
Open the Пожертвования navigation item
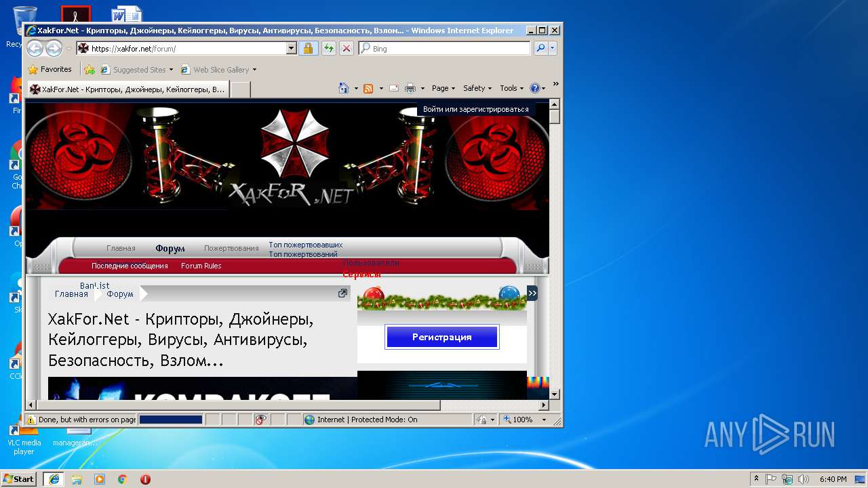231,248
